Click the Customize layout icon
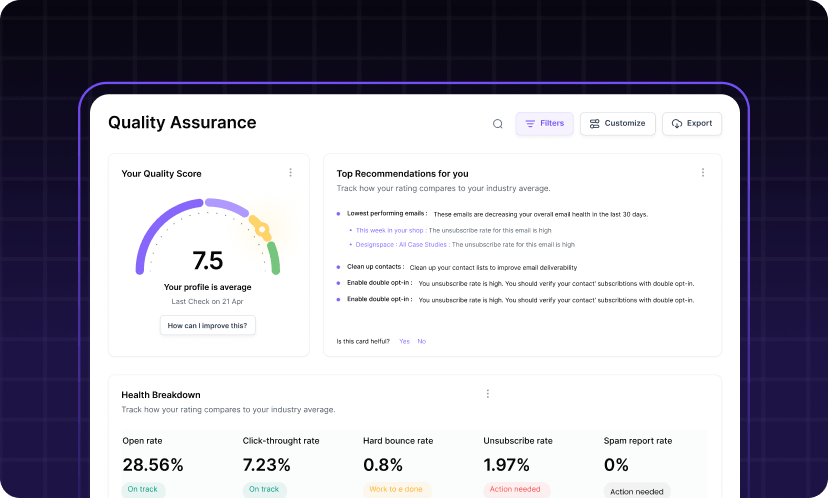This screenshot has width=828, height=498. (x=595, y=124)
